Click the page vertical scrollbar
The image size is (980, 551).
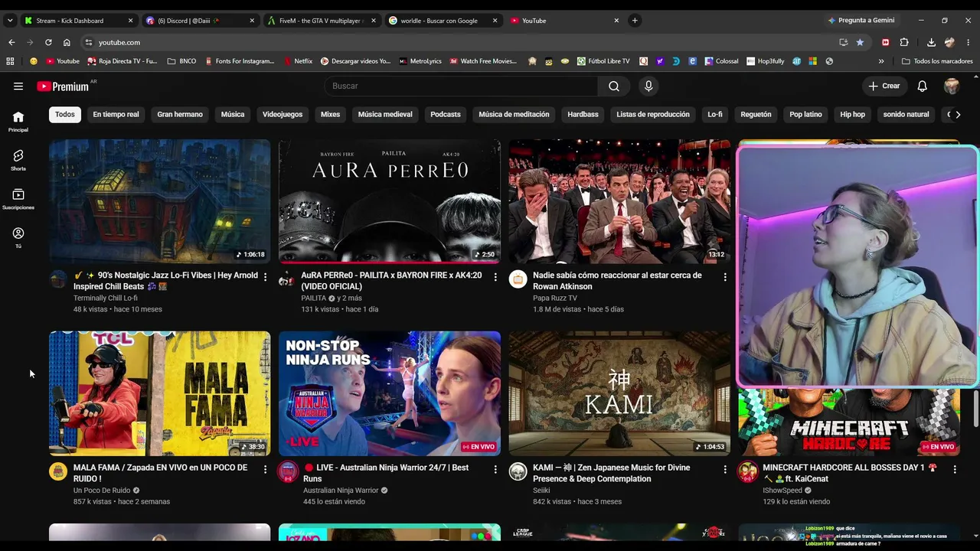[x=976, y=408]
